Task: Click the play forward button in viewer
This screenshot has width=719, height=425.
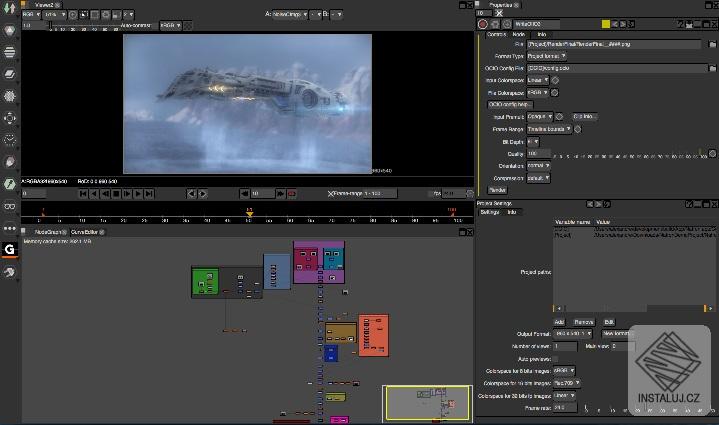Action: tap(139, 193)
